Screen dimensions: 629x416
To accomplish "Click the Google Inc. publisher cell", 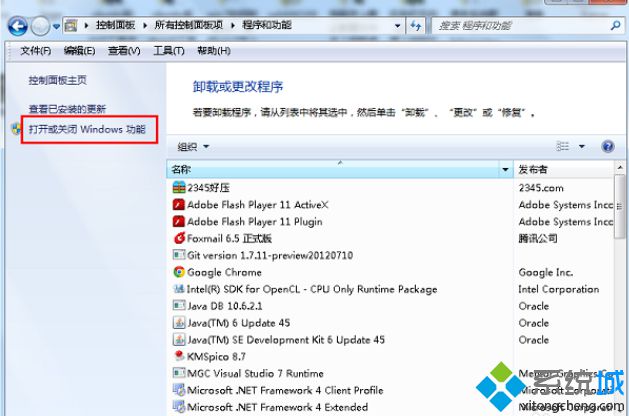I will coord(546,272).
